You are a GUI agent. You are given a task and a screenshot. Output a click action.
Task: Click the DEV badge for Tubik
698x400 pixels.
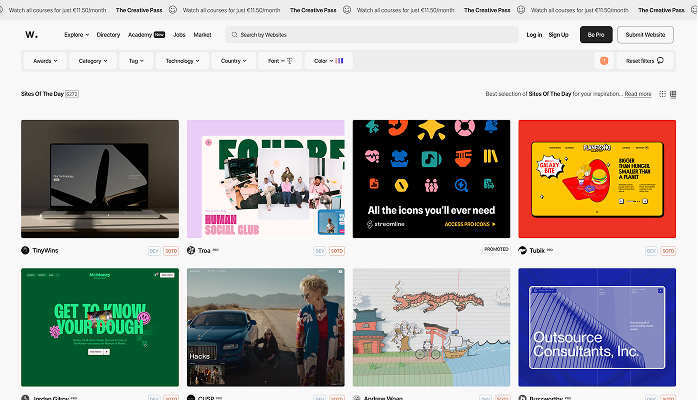click(x=651, y=251)
